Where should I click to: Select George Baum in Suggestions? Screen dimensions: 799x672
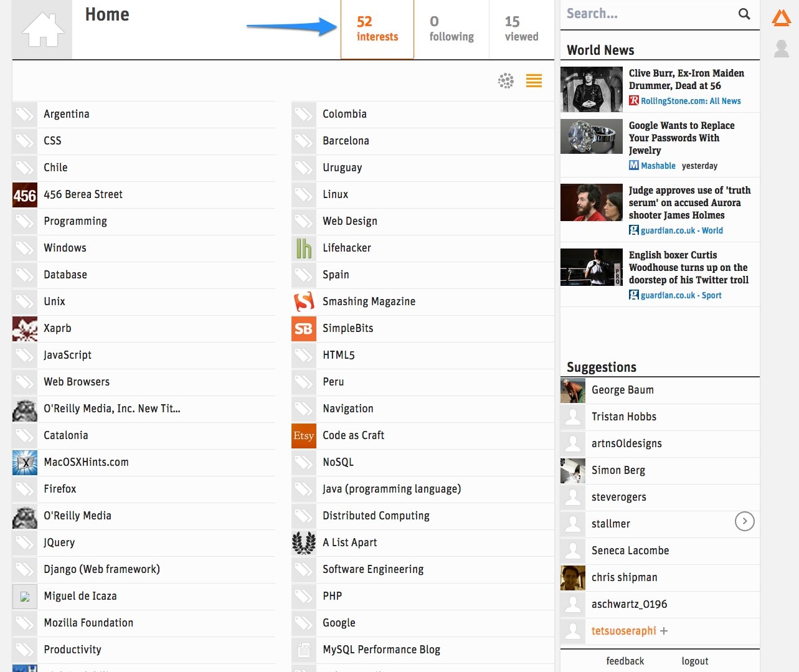coord(660,390)
